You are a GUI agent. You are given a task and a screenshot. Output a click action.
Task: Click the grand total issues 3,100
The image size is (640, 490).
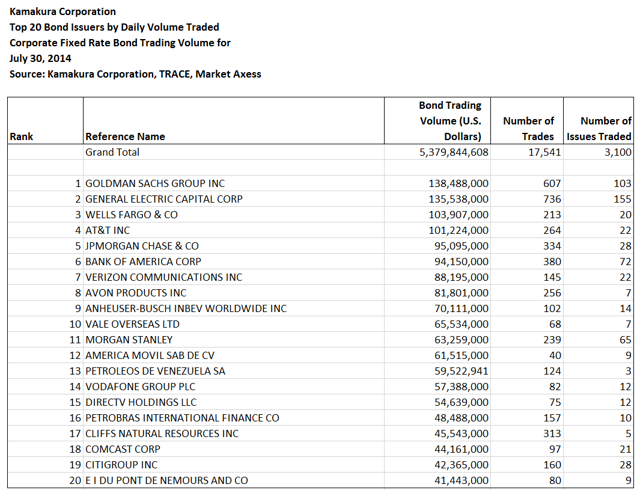point(618,152)
